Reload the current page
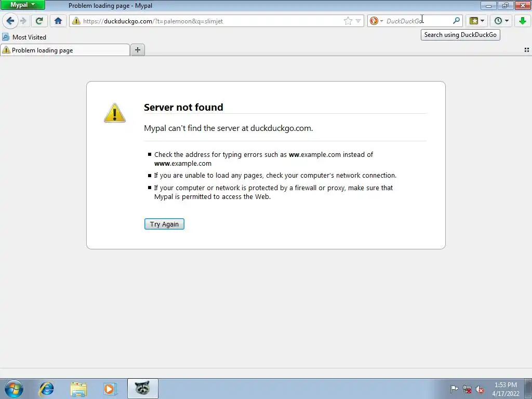This screenshot has height=399, width=532. point(39,21)
